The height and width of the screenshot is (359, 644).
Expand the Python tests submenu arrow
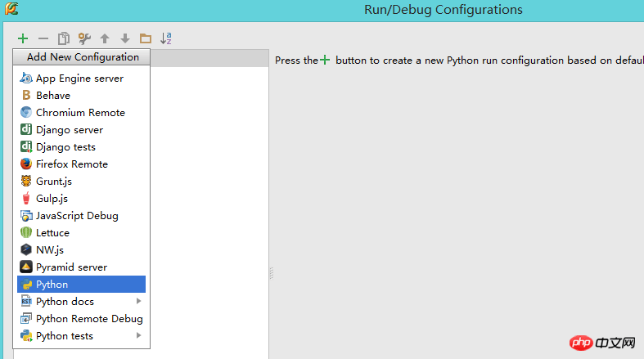click(139, 335)
